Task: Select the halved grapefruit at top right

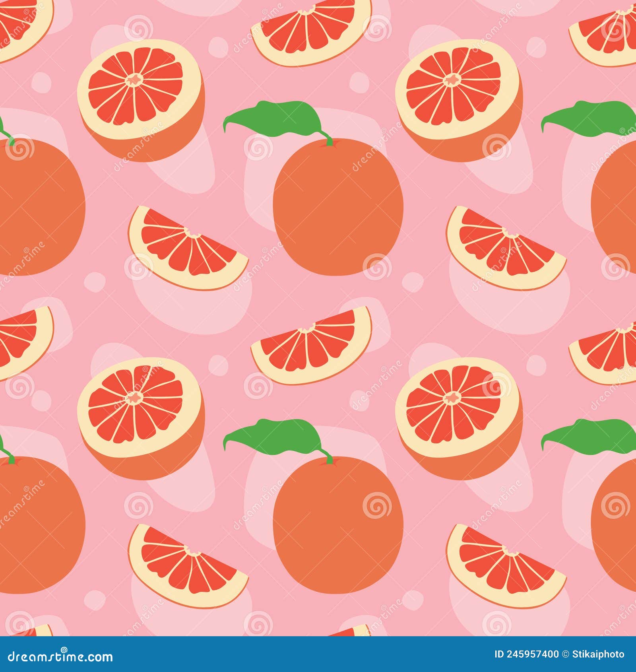Action: point(457,91)
